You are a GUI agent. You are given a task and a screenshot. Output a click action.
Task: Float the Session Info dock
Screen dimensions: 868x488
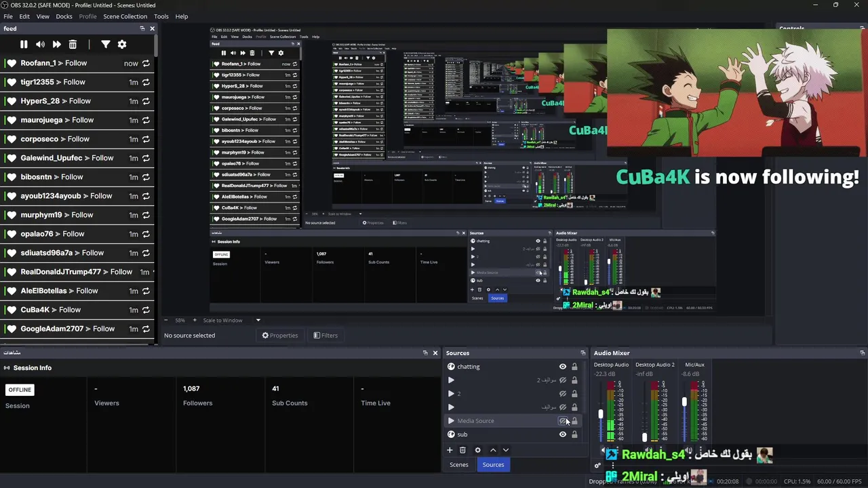pyautogui.click(x=425, y=353)
